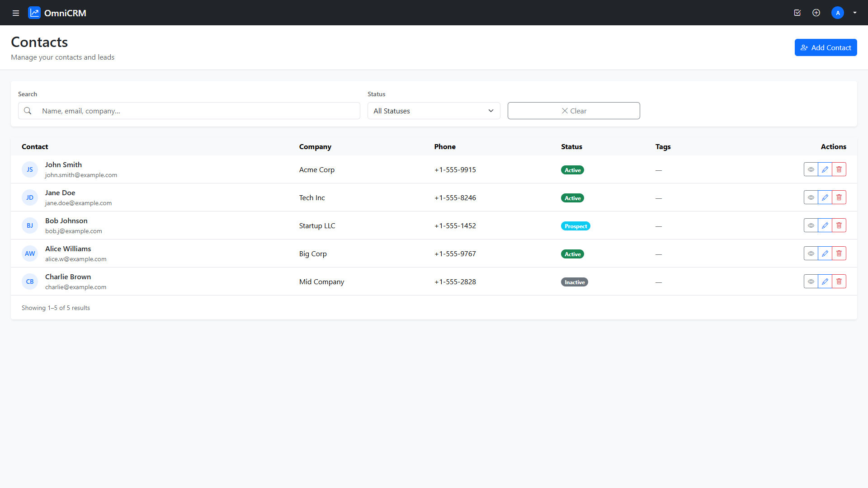The height and width of the screenshot is (488, 868).
Task: Edit Charlie Brown with pencil icon
Action: pyautogui.click(x=825, y=282)
